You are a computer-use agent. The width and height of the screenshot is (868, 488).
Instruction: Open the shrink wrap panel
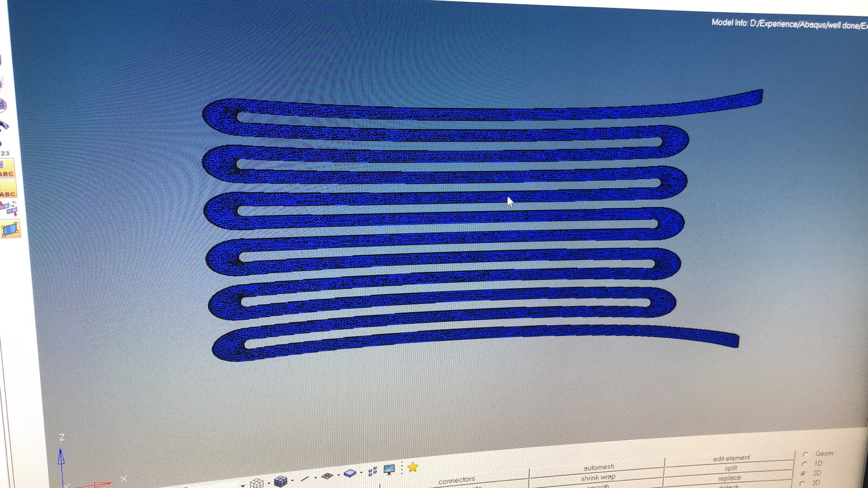click(598, 477)
